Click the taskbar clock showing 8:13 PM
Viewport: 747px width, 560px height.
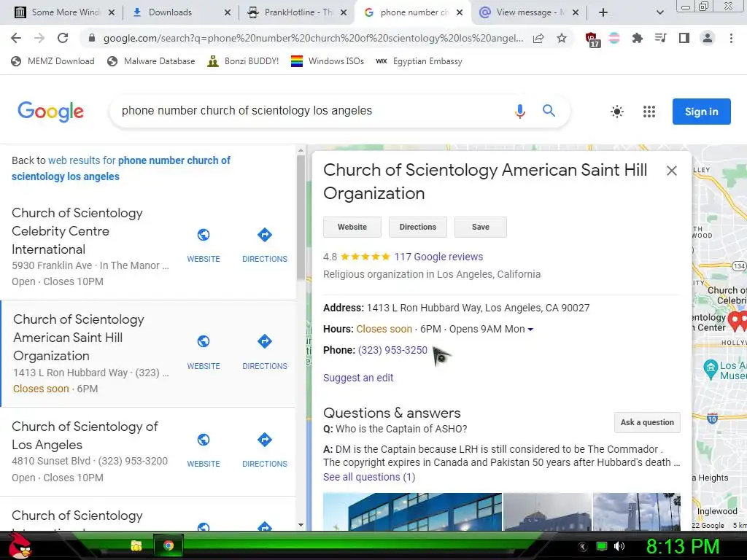(x=682, y=546)
